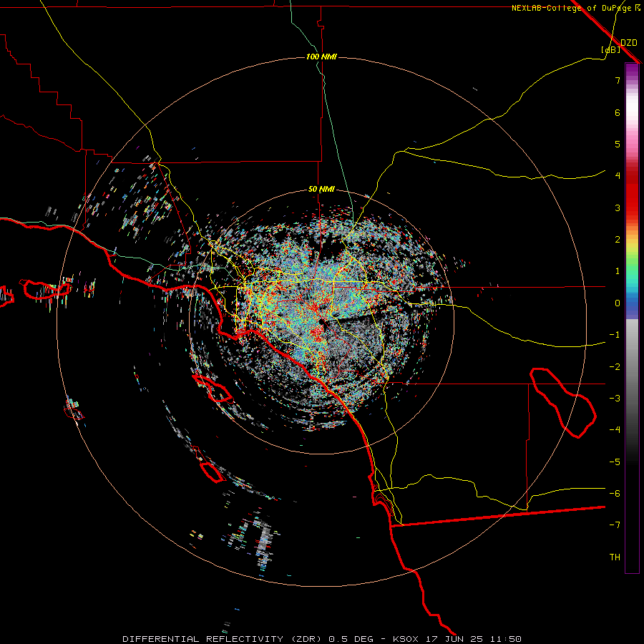Click the 5 value on color scale
This screenshot has height=644, width=644.
pos(618,144)
